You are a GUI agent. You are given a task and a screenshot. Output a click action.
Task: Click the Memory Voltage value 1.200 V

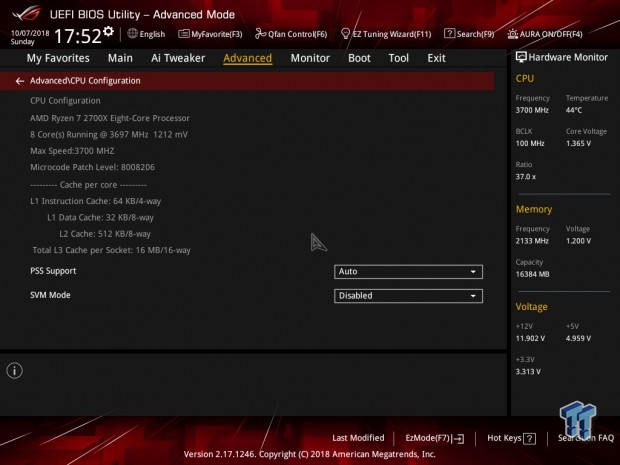(x=578, y=241)
